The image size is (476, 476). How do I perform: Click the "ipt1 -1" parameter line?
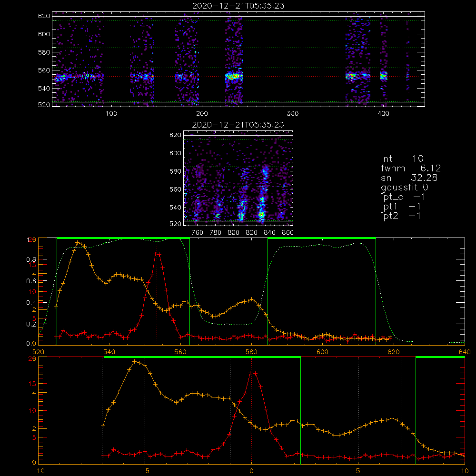pyautogui.click(x=401, y=207)
